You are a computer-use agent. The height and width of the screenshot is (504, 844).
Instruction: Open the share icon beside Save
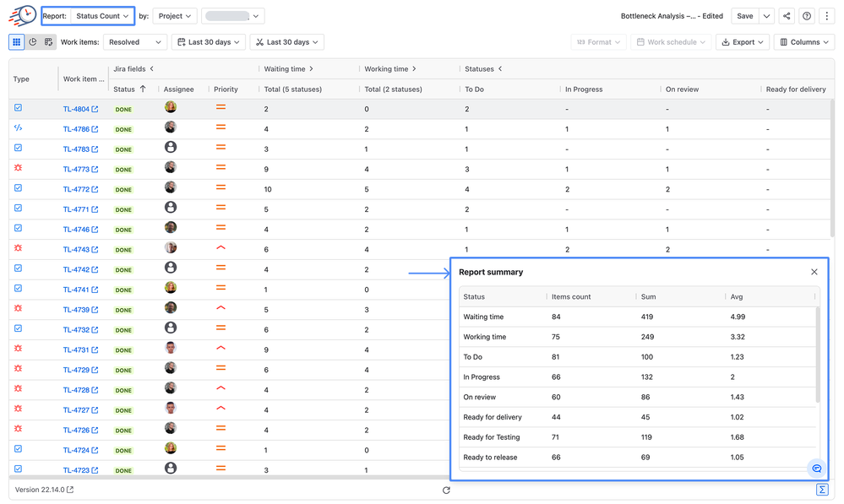click(787, 16)
